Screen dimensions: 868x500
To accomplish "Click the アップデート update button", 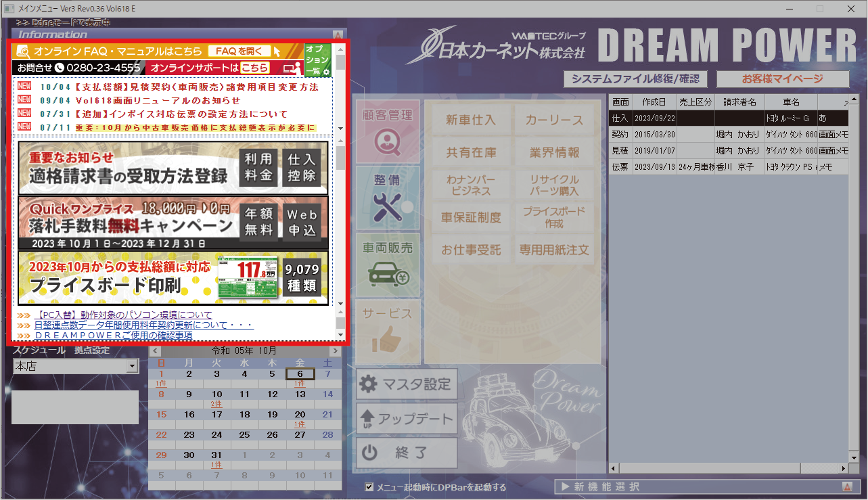I will click(407, 419).
